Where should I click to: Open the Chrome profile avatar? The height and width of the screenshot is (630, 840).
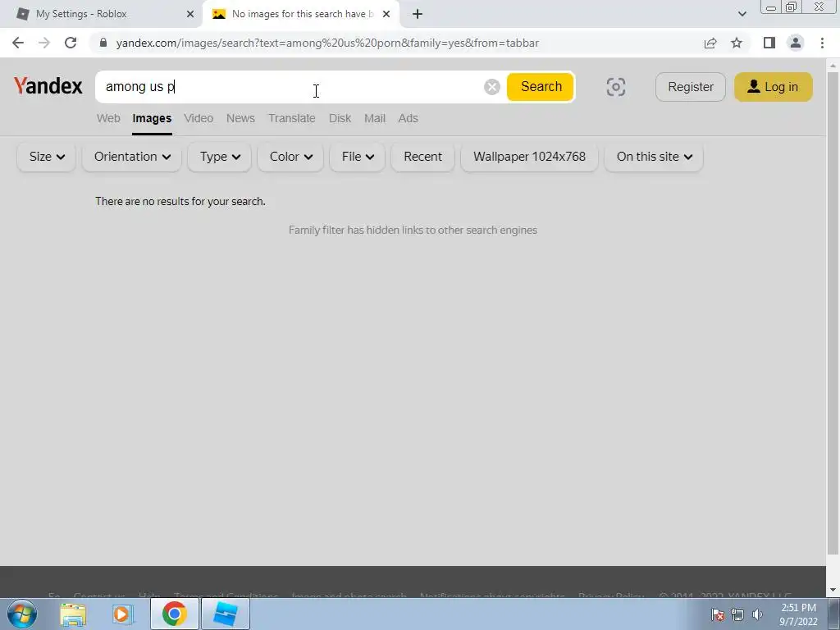point(796,43)
